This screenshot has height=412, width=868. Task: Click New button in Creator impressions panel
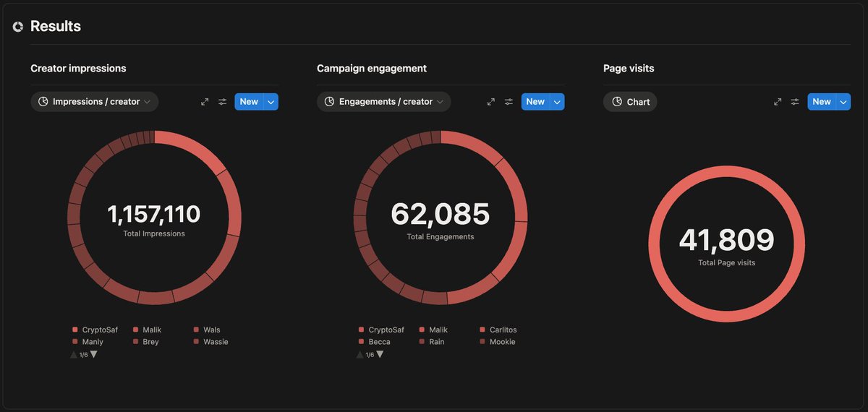tap(249, 102)
